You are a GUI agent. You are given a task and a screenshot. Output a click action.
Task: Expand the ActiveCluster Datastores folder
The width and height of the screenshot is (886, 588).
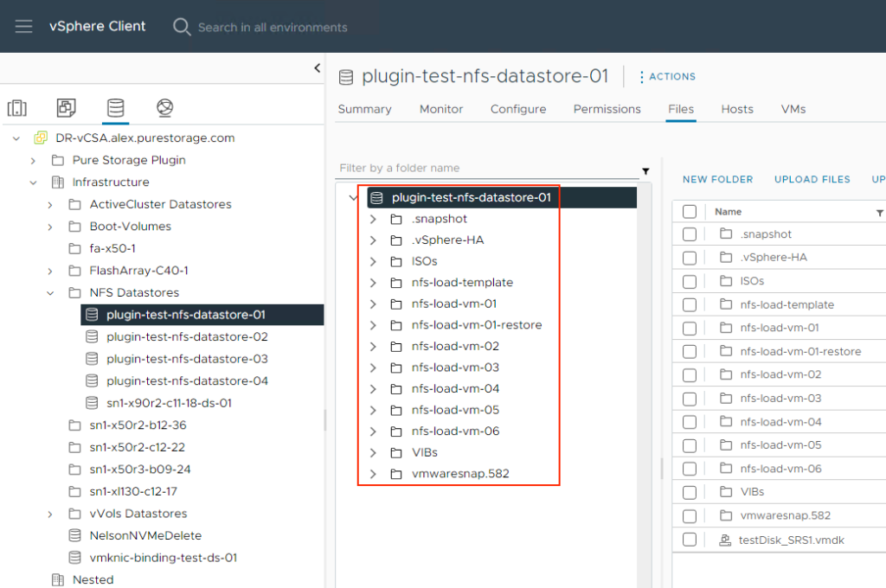coord(50,204)
